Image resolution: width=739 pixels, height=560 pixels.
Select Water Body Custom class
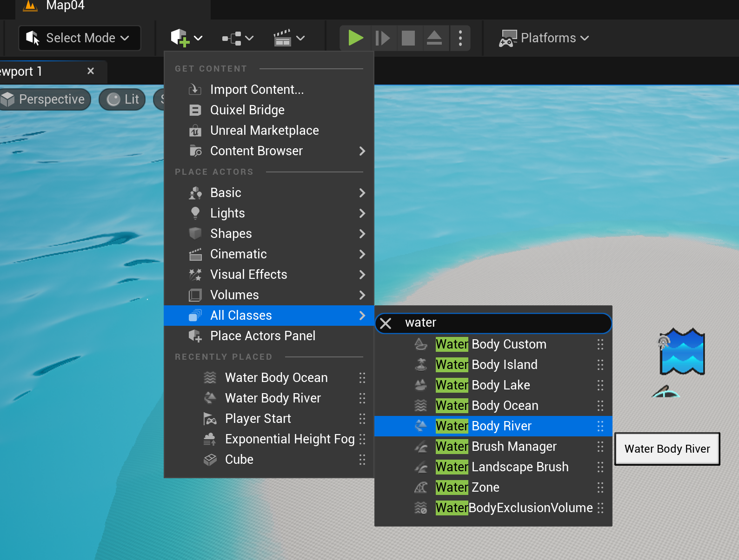(x=493, y=344)
